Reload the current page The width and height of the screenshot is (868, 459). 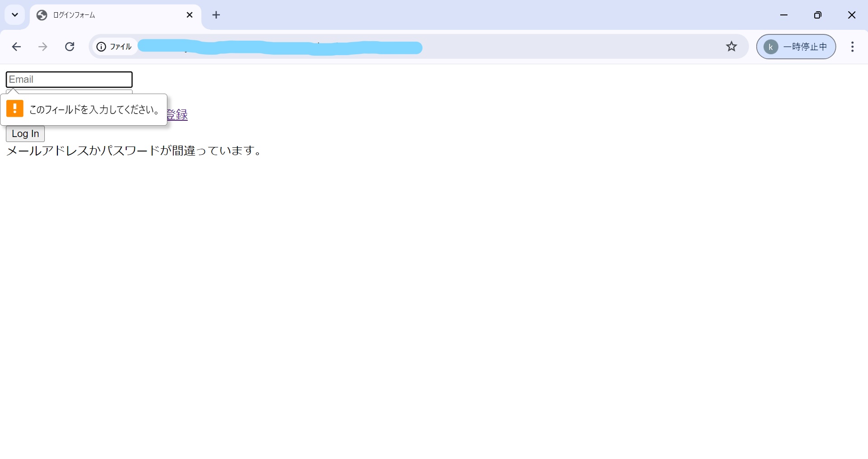(x=69, y=47)
